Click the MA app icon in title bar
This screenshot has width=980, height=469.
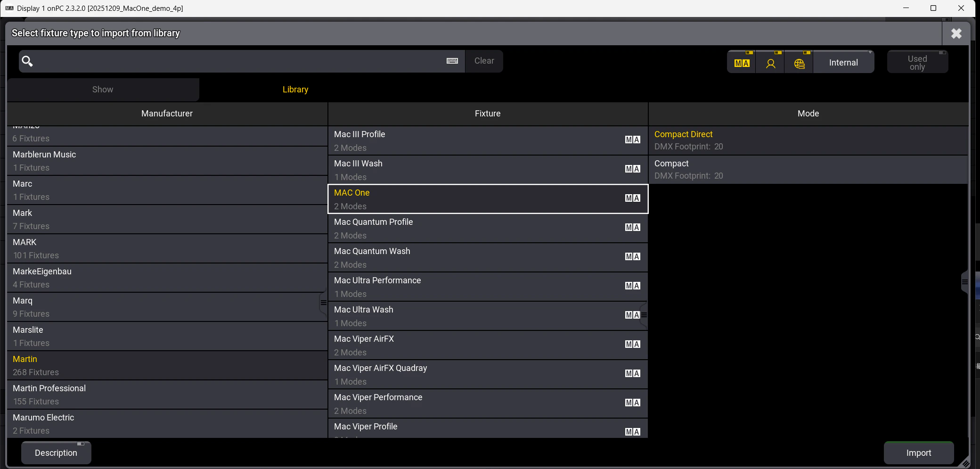click(9, 8)
